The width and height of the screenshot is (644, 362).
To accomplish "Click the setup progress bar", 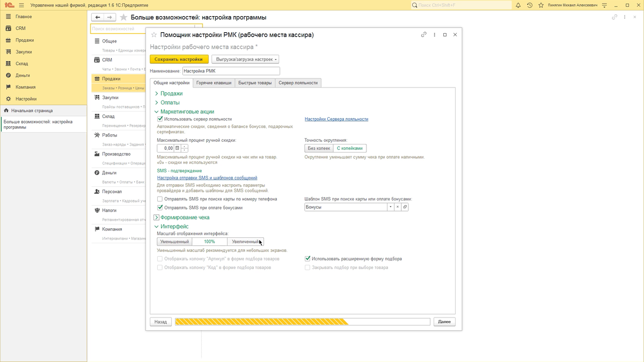I will pos(303,322).
